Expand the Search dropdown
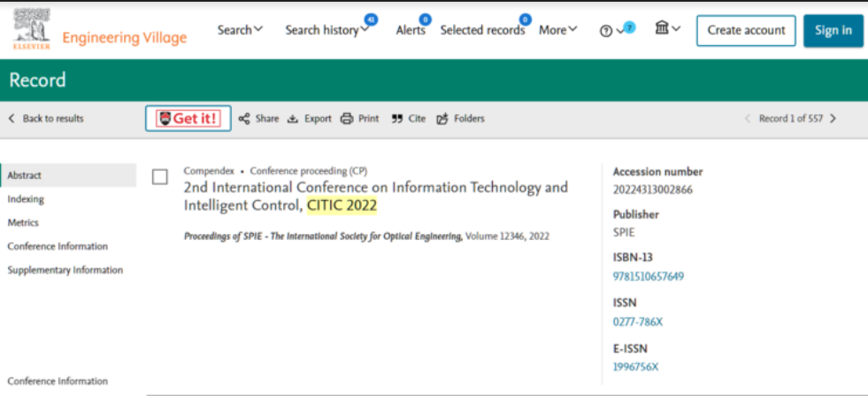868x396 pixels. [240, 30]
